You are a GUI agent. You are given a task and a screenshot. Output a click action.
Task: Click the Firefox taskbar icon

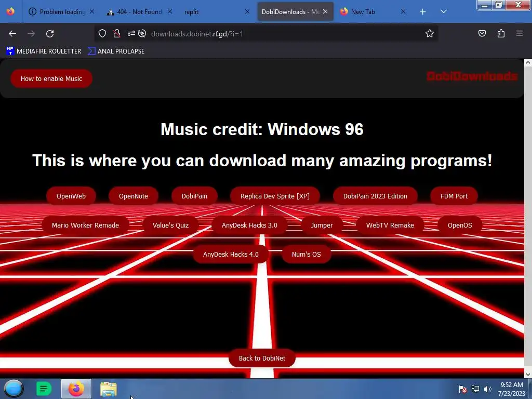point(76,389)
